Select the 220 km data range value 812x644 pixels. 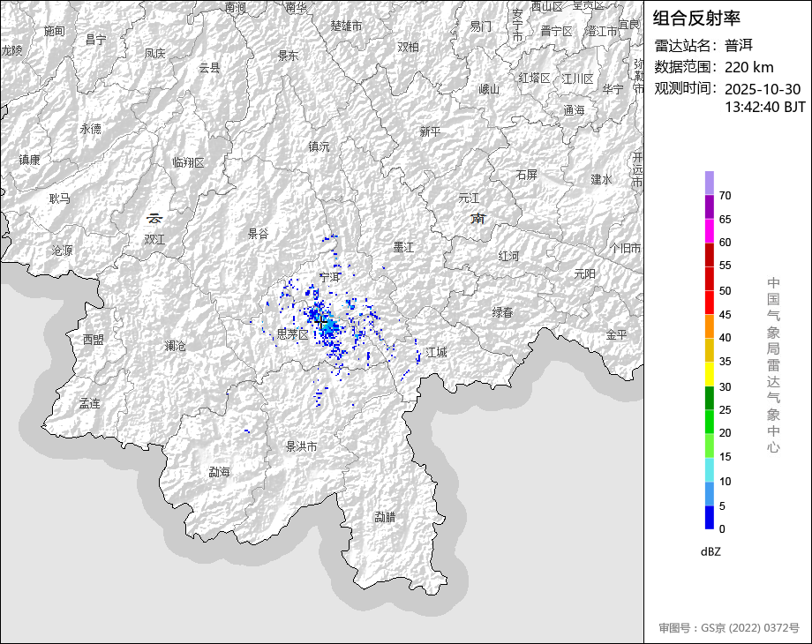748,67
